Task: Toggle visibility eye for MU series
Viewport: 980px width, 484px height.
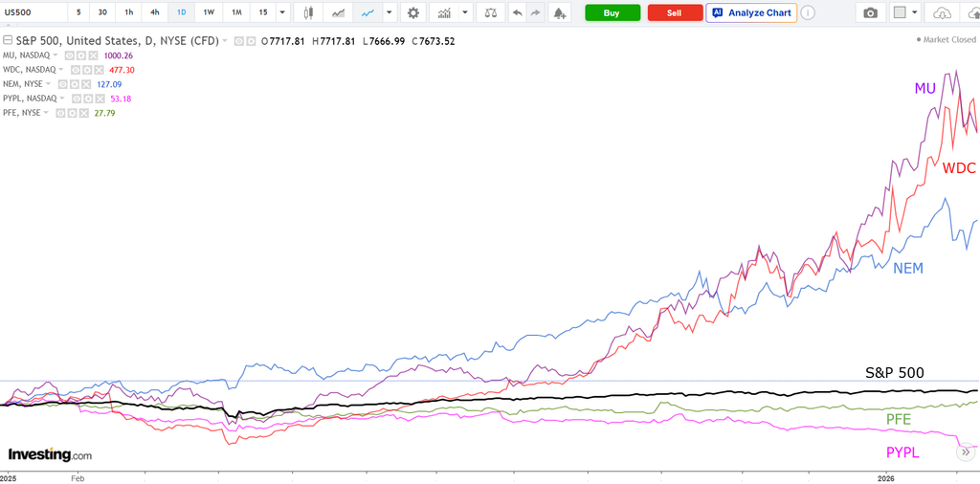Action: (69, 55)
